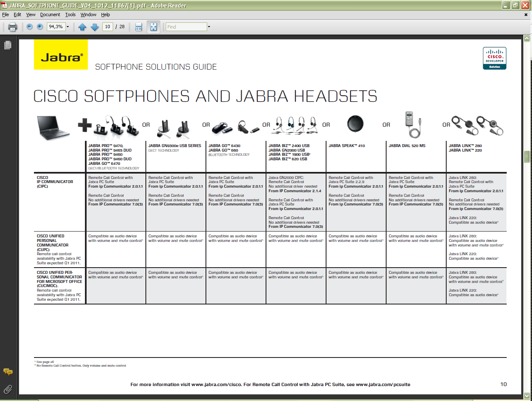The height and width of the screenshot is (401, 532).
Task: Open the Document menu
Action: coord(50,14)
